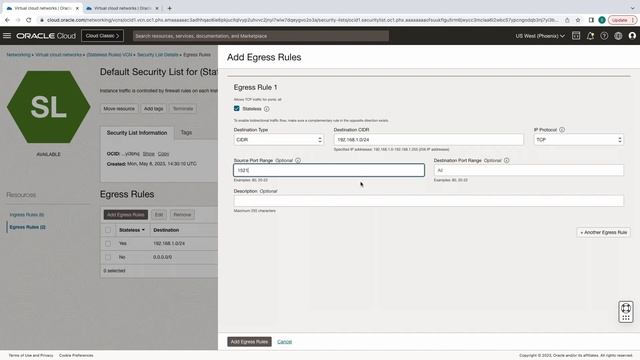
Task: Show info tooltip for IP Protocol
Action: (x=562, y=130)
